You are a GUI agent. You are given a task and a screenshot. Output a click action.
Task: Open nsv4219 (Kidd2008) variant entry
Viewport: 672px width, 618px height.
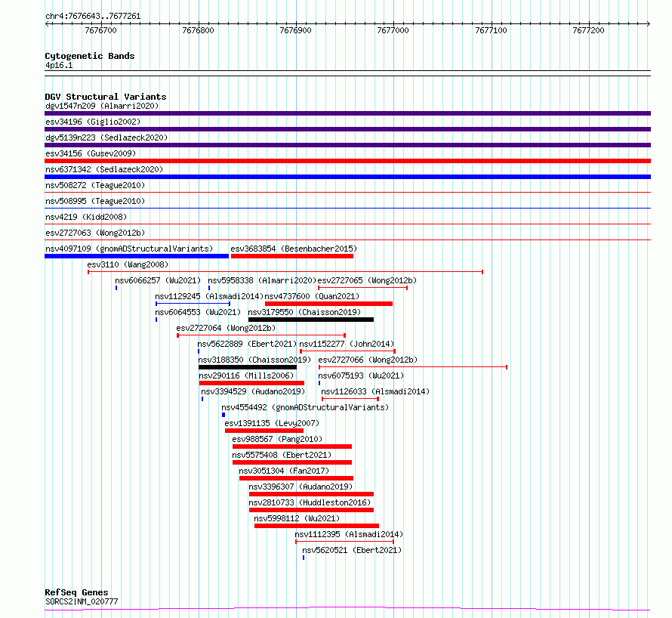(x=86, y=217)
